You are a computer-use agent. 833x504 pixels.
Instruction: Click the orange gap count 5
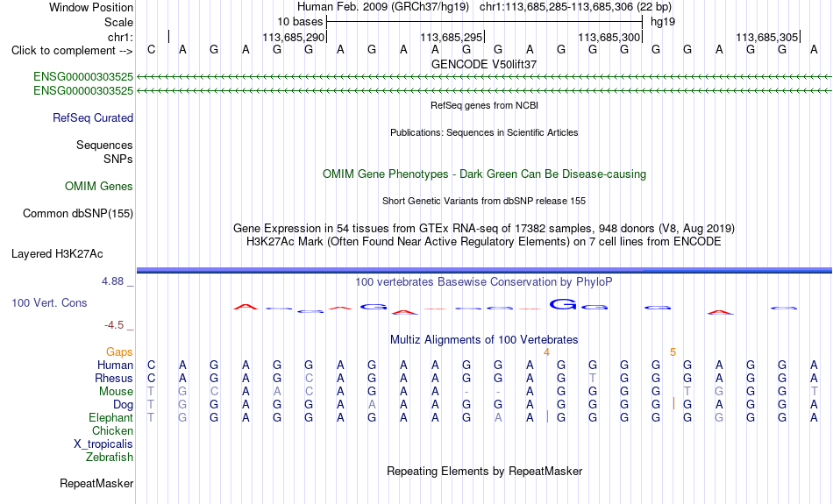point(673,352)
